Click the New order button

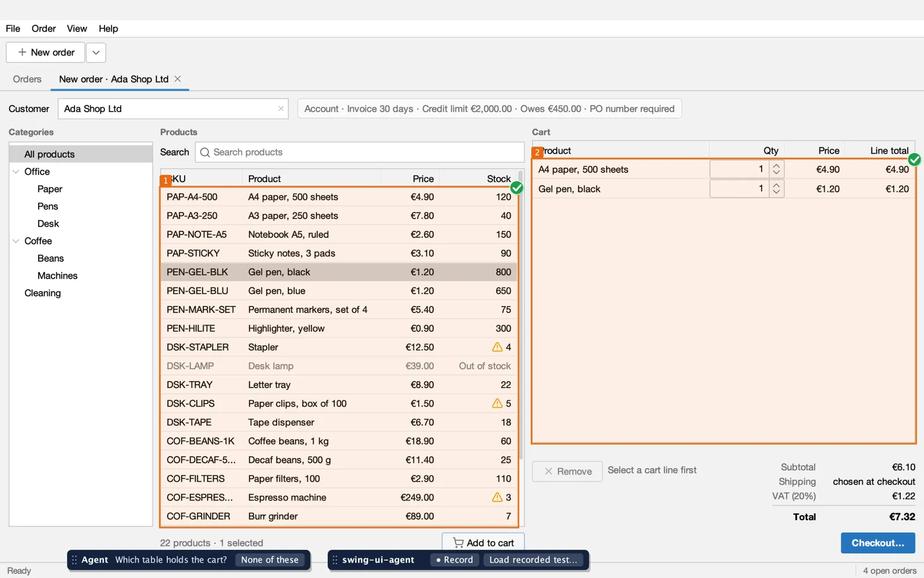click(x=46, y=52)
